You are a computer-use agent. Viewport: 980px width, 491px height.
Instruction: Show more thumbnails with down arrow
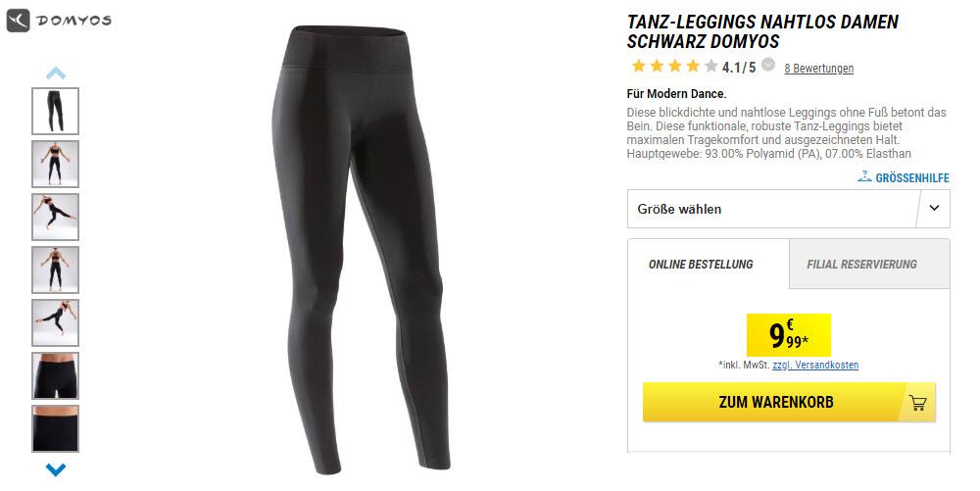(x=56, y=469)
